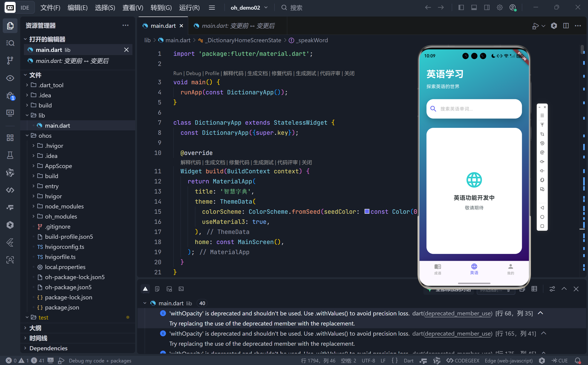Click the color swatch before const Color
Screen dimensions: 588x365
367,211
